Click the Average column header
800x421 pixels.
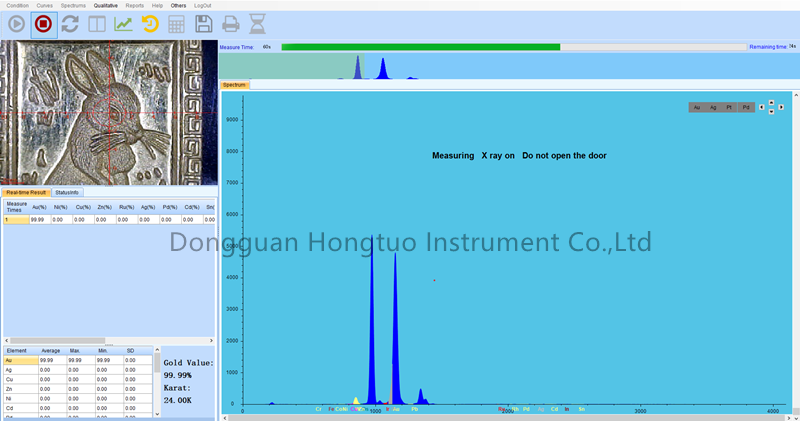[x=51, y=351]
